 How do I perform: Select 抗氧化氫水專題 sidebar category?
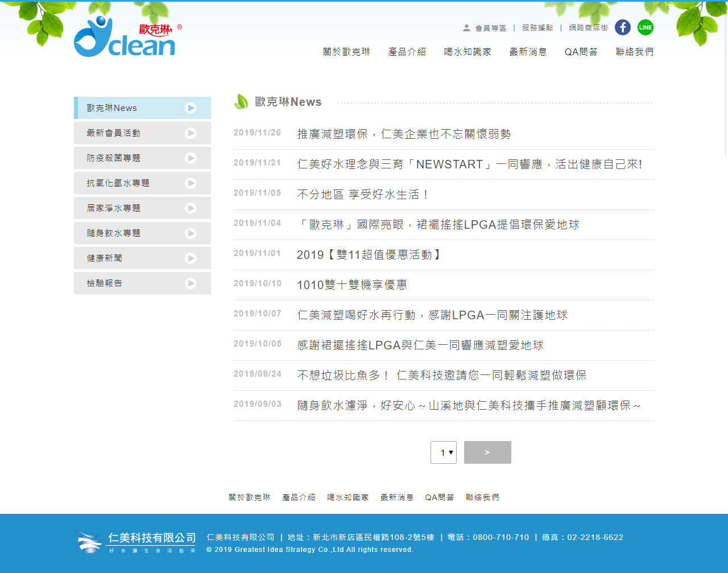coord(142,183)
